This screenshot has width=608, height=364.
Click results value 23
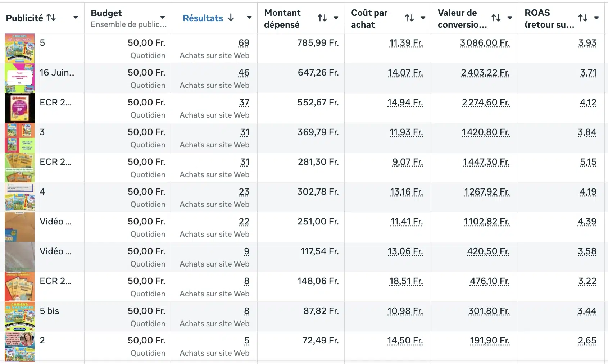[244, 192]
